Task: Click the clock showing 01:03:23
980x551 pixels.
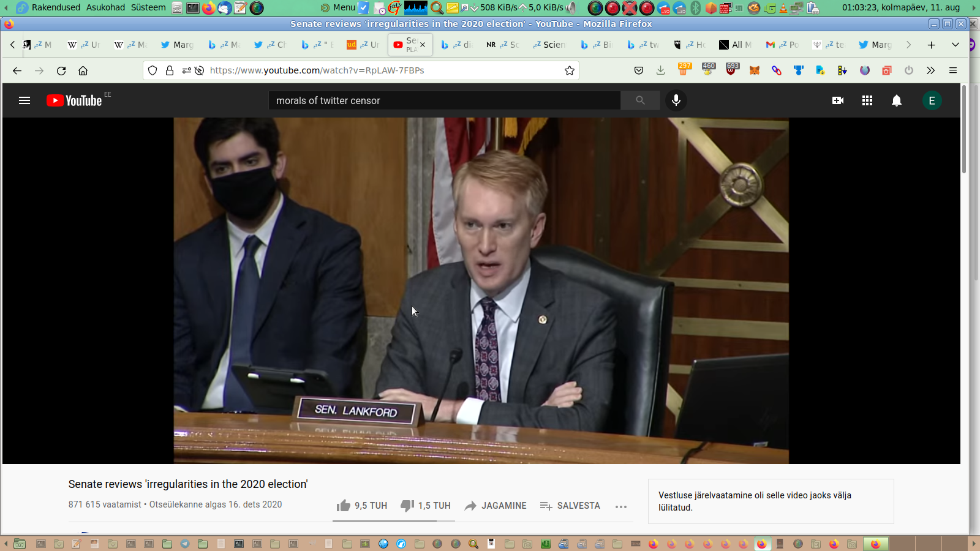Action: pyautogui.click(x=901, y=7)
